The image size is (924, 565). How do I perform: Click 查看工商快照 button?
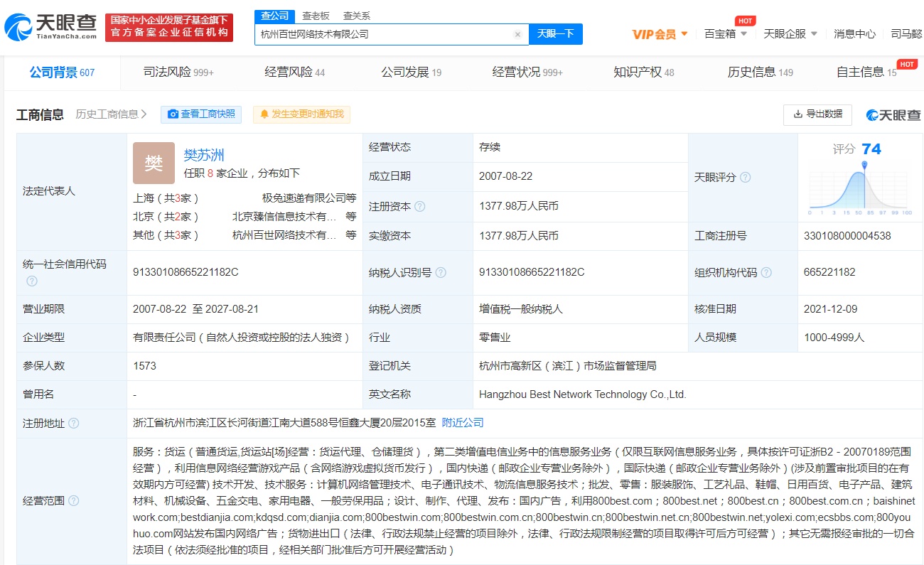coord(201,114)
